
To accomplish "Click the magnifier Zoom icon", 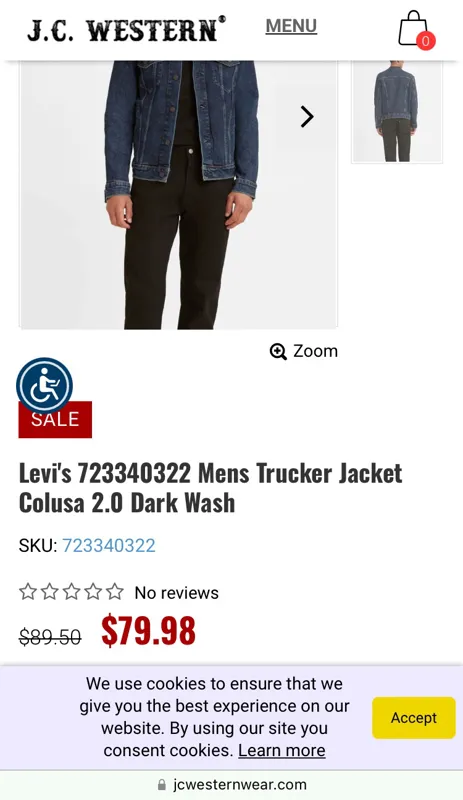I will point(278,352).
